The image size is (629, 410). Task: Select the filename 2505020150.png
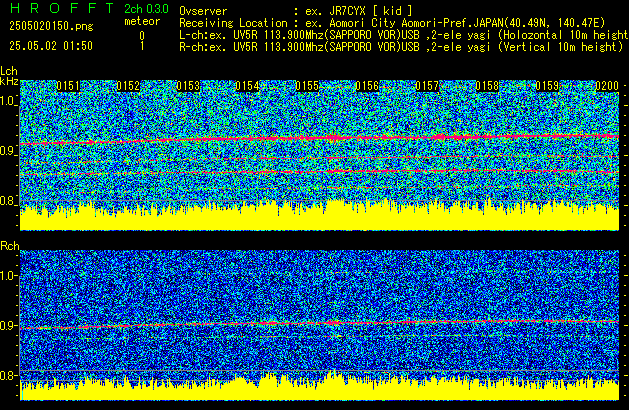coord(51,26)
